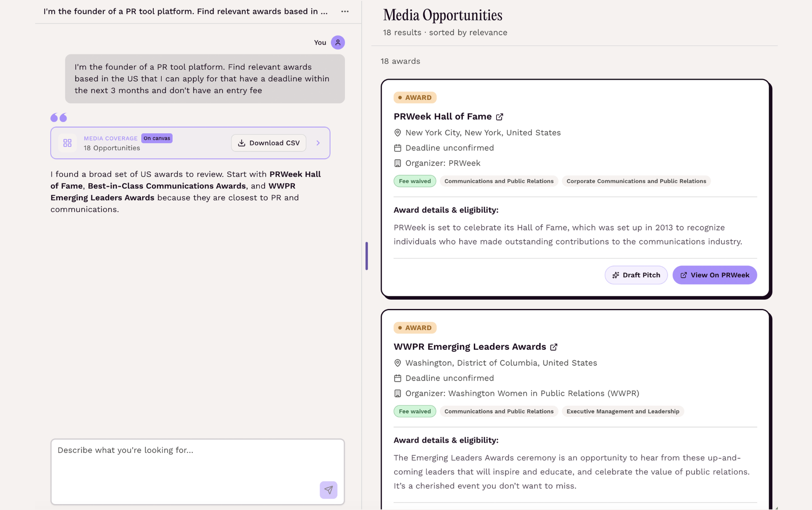Click the media coverage grid icon

pyautogui.click(x=67, y=143)
